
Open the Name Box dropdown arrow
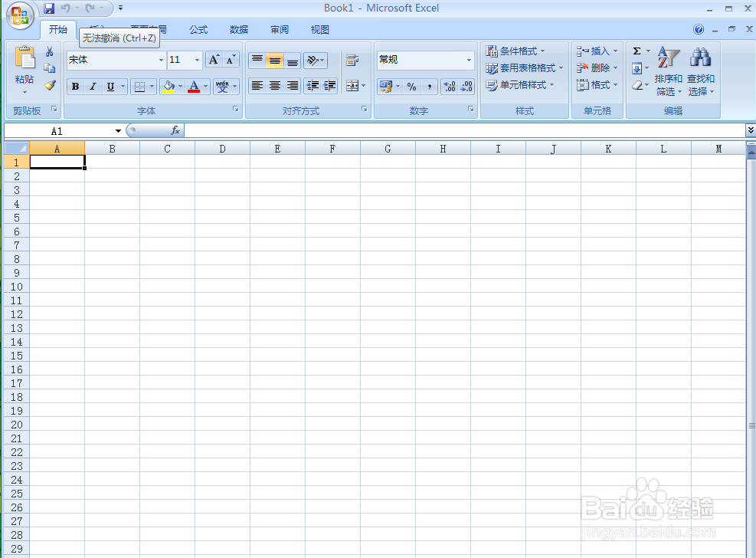(118, 131)
